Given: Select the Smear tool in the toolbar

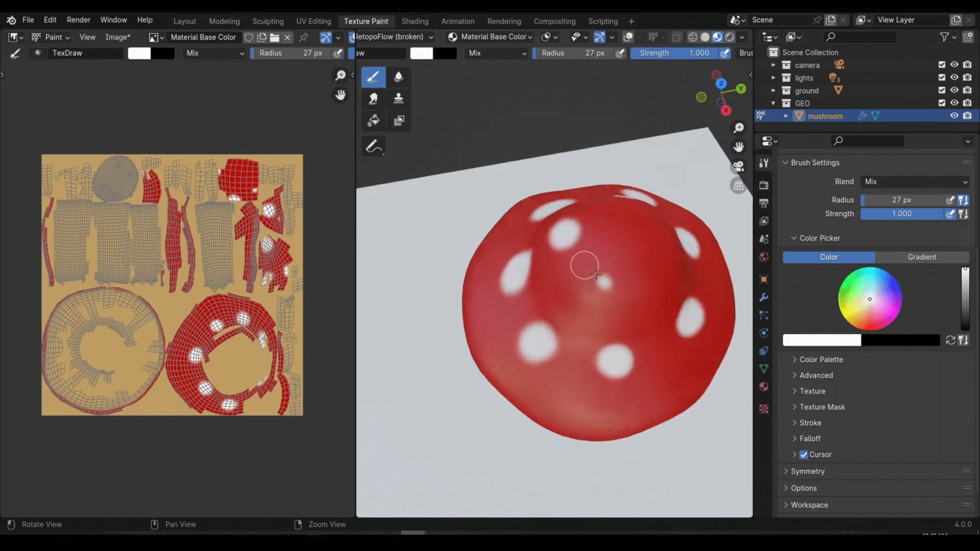Looking at the screenshot, I should [x=373, y=98].
